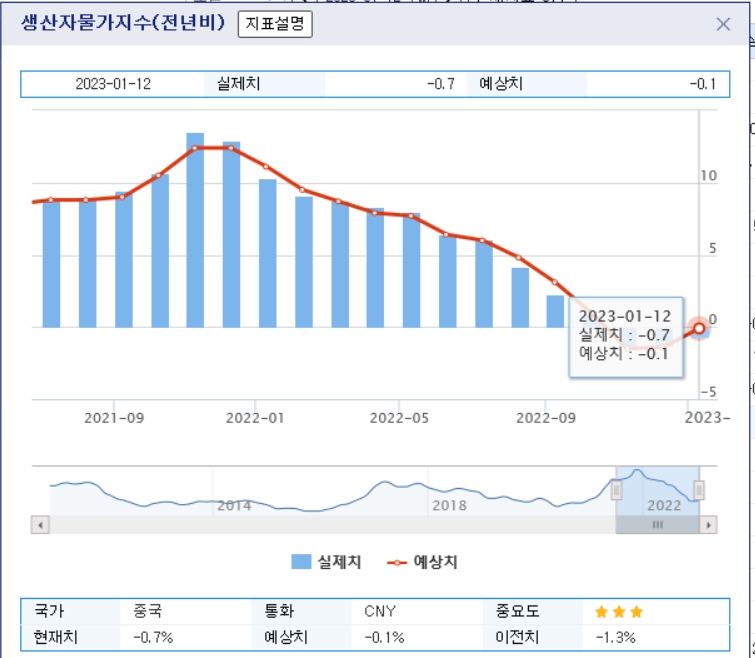Click the 생산자물가지수(전년비) title

(123, 23)
